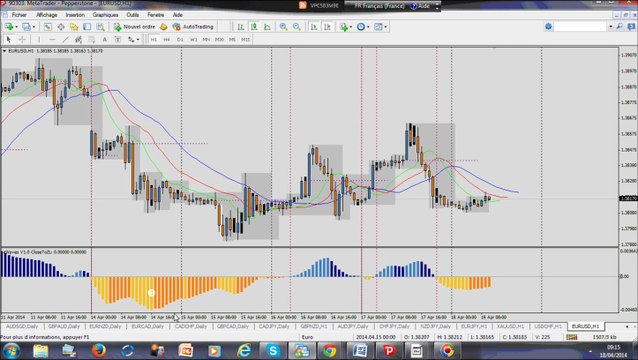Screen dimensions: 638x360
Task: Switch to the XAUUSD,H1 chart tab
Action: tap(510, 326)
